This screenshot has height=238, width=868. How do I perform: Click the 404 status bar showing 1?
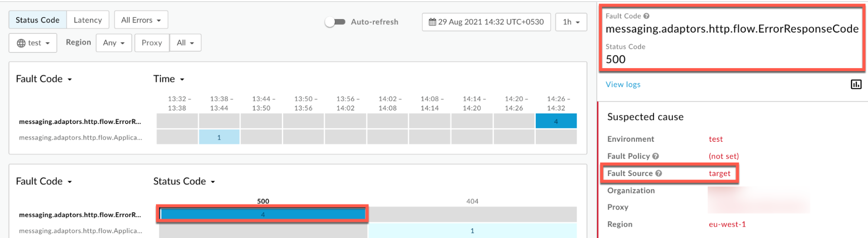(472, 231)
